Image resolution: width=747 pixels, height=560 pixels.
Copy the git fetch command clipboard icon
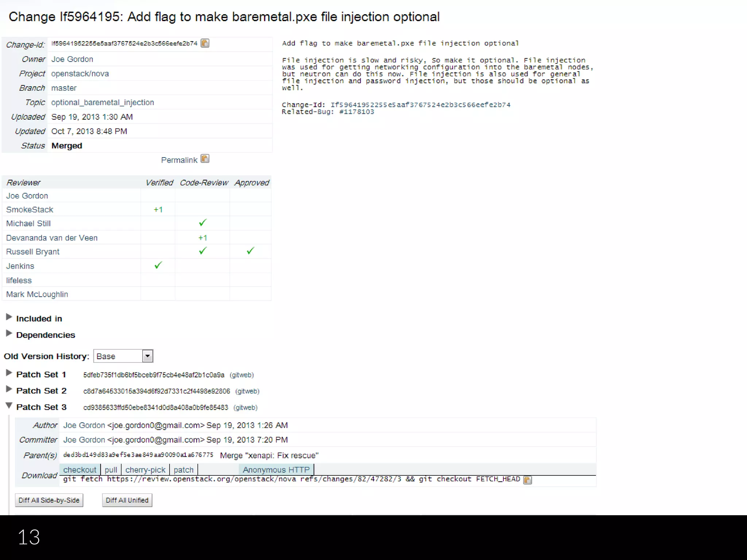pos(527,480)
